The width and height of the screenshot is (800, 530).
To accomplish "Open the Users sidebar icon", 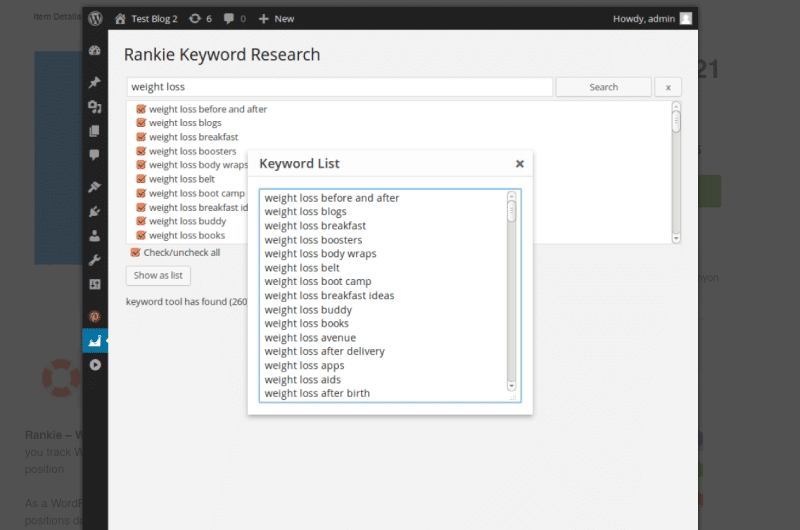I will 95,236.
